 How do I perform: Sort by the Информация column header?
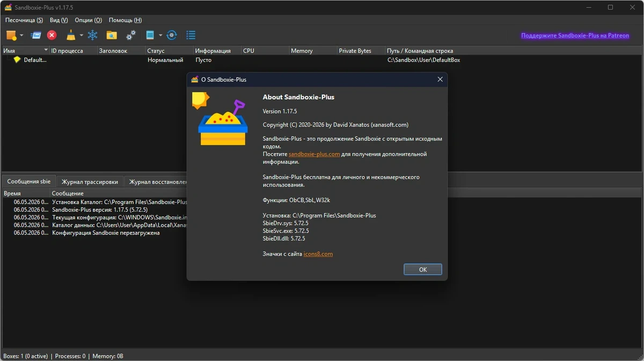217,50
